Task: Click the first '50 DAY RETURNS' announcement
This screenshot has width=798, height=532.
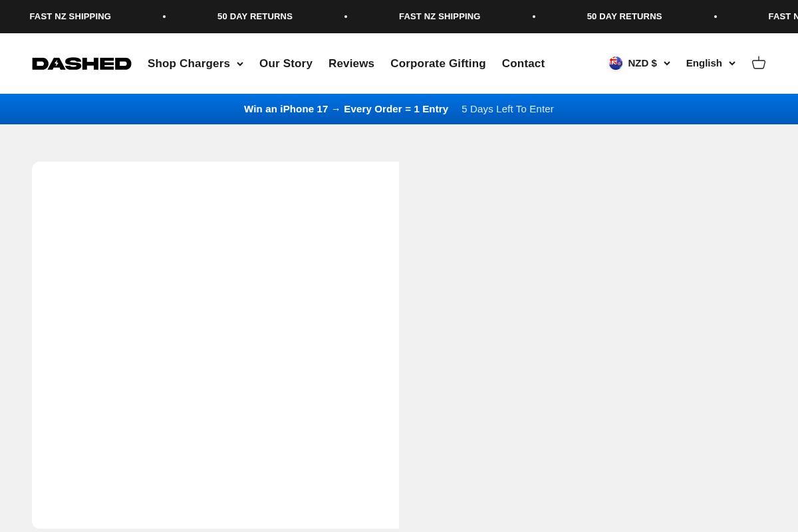Action: pos(255,17)
